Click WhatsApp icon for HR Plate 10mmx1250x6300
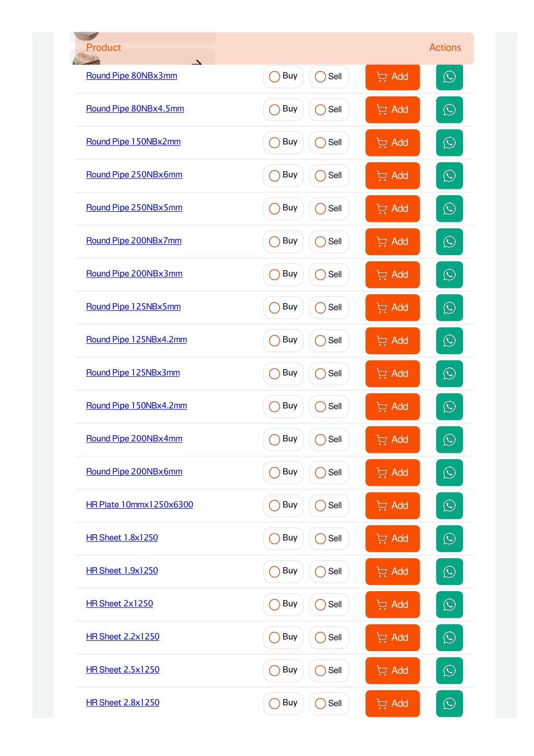This screenshot has width=534, height=756. click(x=449, y=506)
